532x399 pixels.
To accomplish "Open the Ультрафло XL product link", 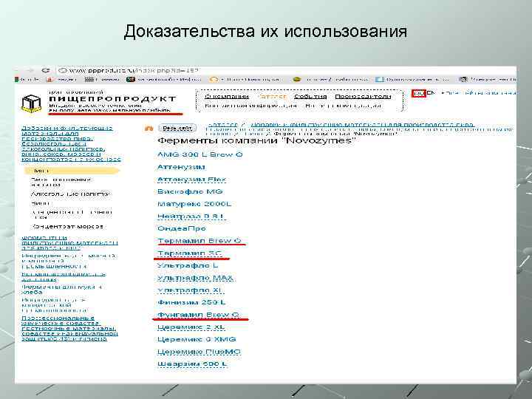I will pyautogui.click(x=190, y=291).
